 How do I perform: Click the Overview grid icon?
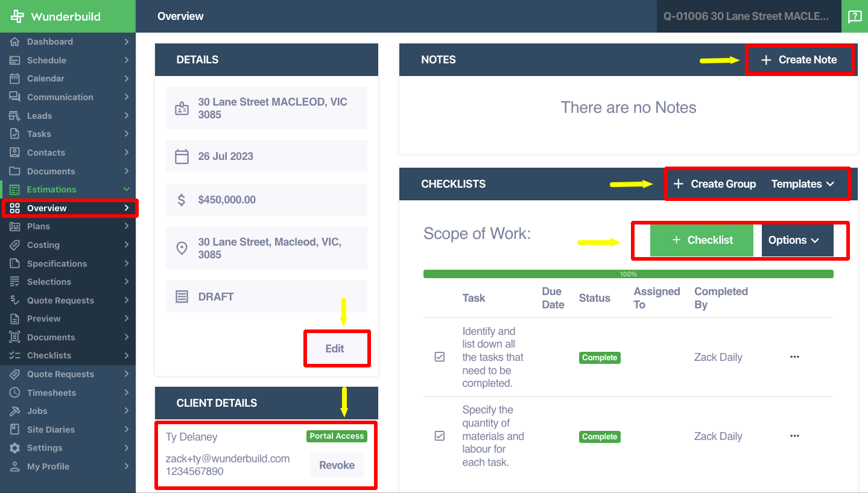point(15,208)
